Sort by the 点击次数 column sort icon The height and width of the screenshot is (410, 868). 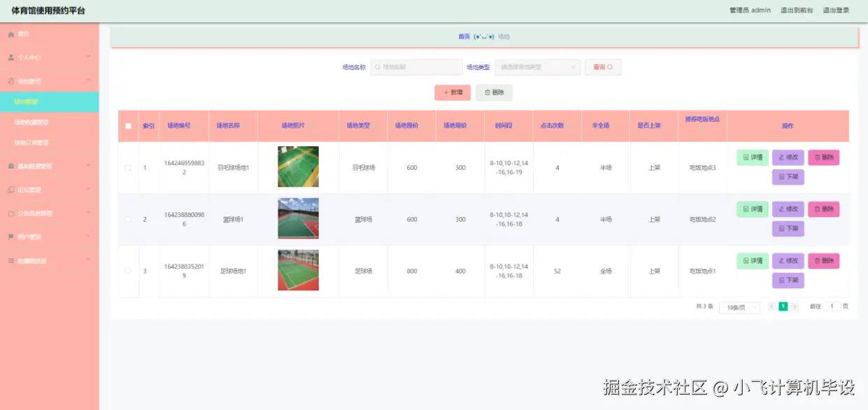567,126
